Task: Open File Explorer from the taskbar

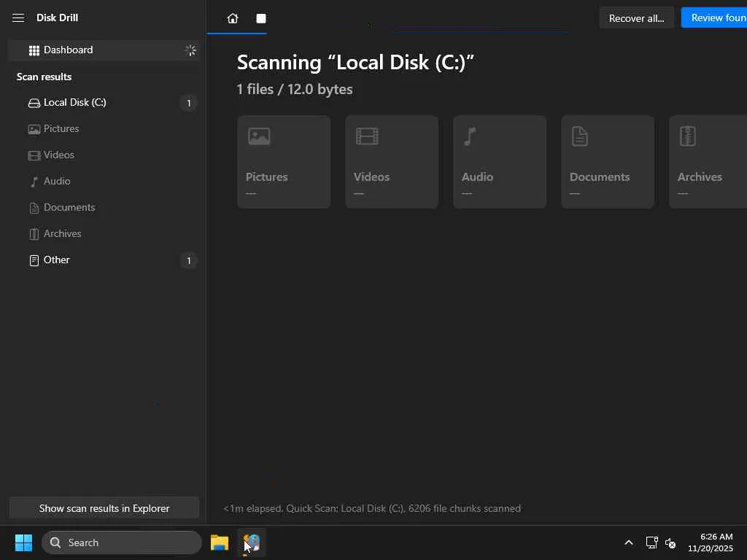Action: point(220,542)
